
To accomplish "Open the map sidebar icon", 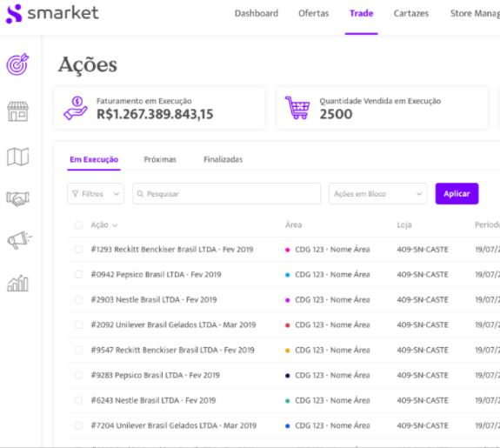I will (18, 157).
